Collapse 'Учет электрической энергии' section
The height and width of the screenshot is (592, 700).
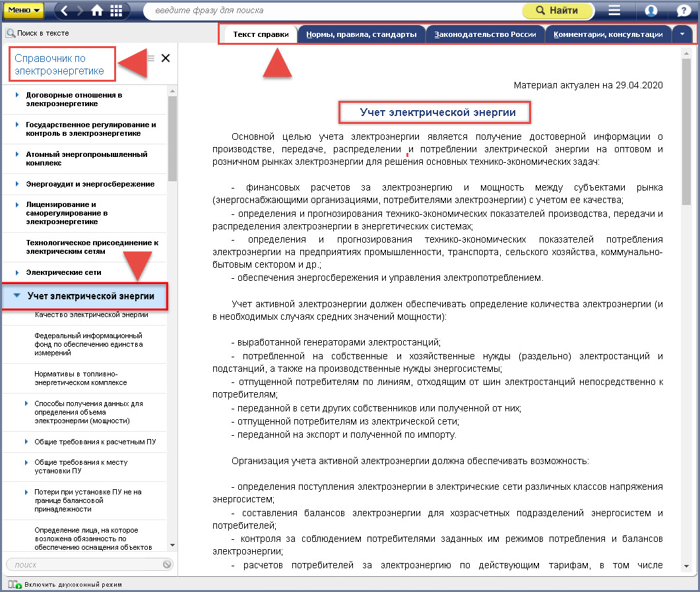point(17,297)
